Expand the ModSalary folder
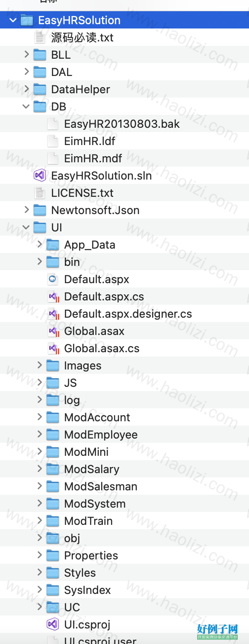Viewport: 249px width, 644px height. [39, 469]
